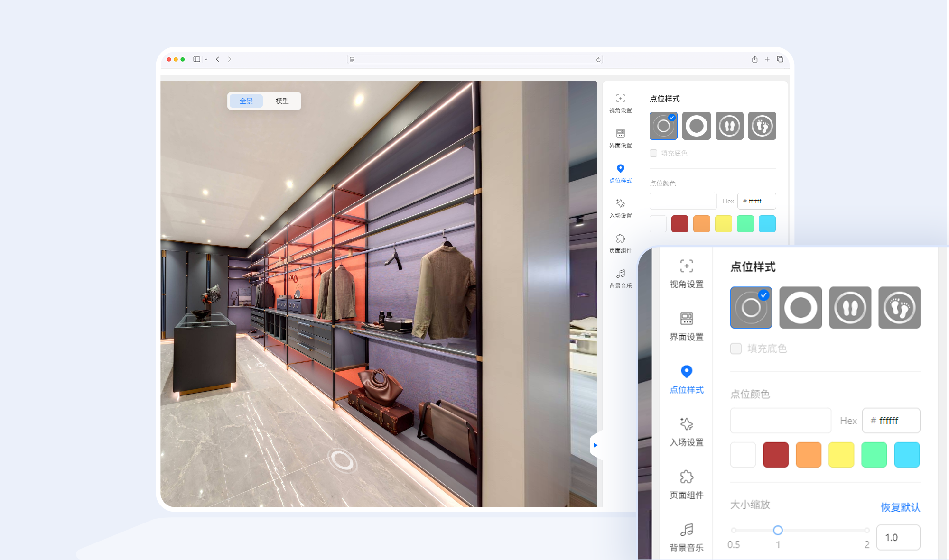Viewport: 949px width, 560px height.
Task: Enable 填充底色 checkbox in small panel
Action: coord(653,153)
